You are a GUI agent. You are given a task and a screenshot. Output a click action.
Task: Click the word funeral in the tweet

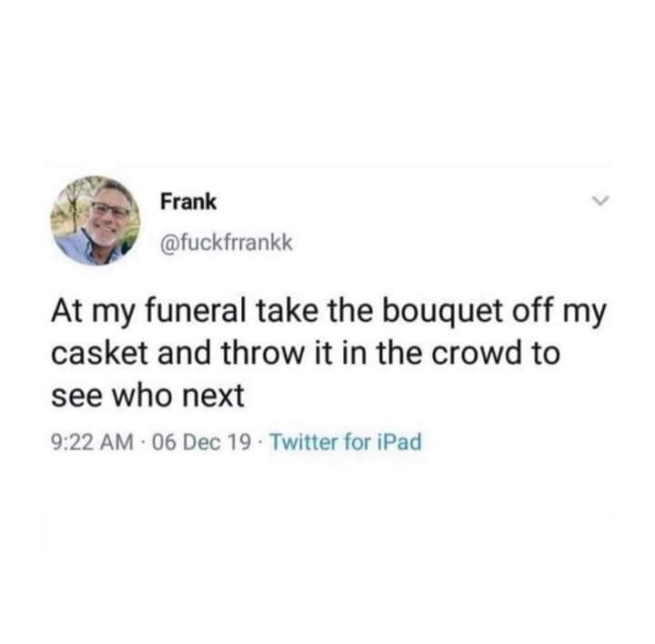point(196,312)
